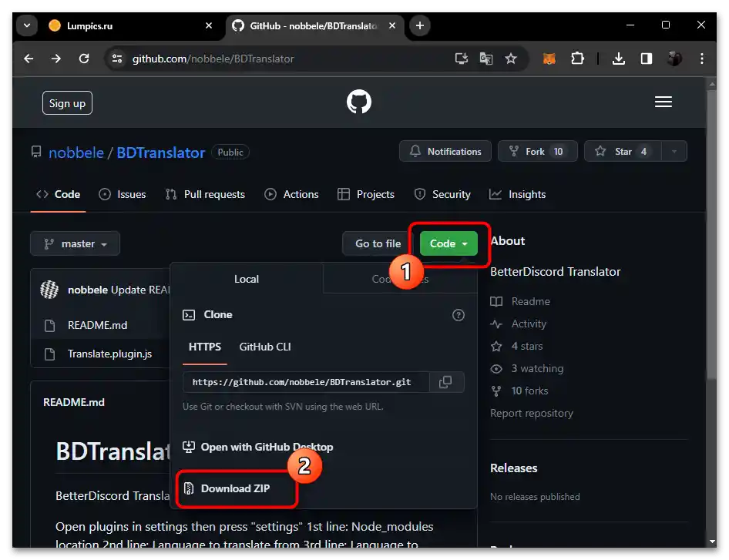729x560 pixels.
Task: Copy the clone URL to clipboard
Action: coord(445,382)
